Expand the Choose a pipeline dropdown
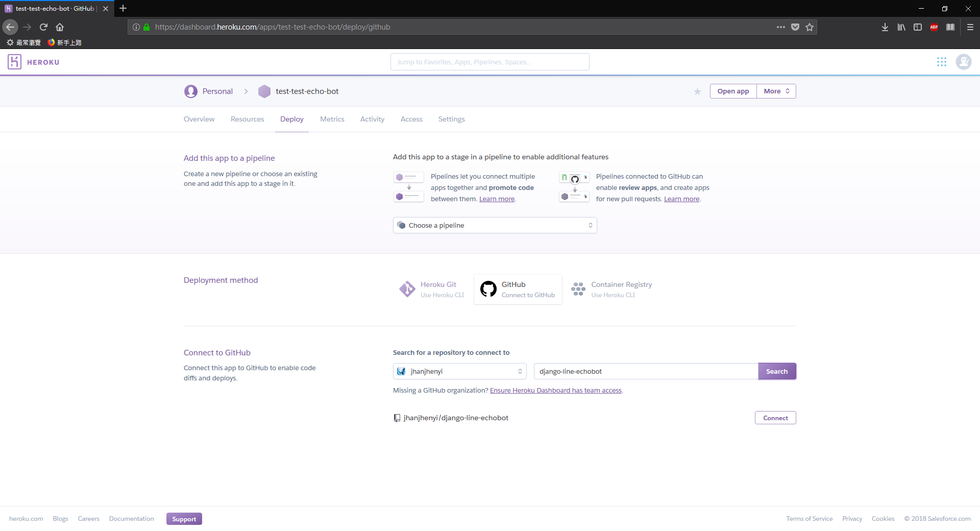Image resolution: width=980 pixels, height=531 pixels. 495,225
